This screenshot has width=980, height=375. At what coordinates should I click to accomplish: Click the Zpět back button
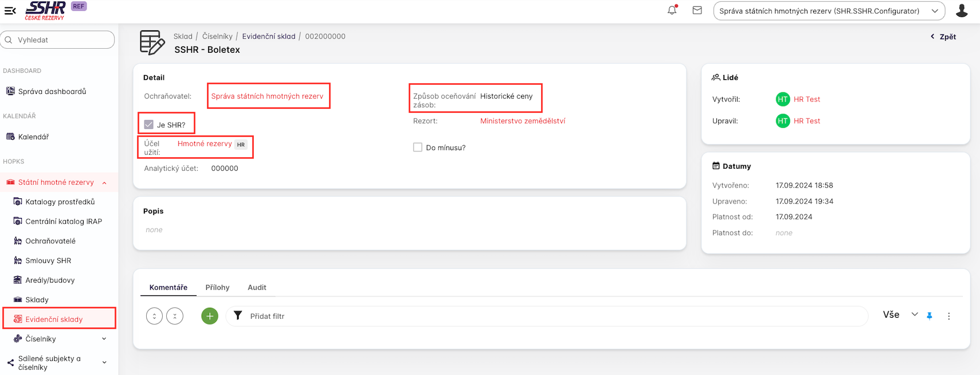click(x=943, y=37)
